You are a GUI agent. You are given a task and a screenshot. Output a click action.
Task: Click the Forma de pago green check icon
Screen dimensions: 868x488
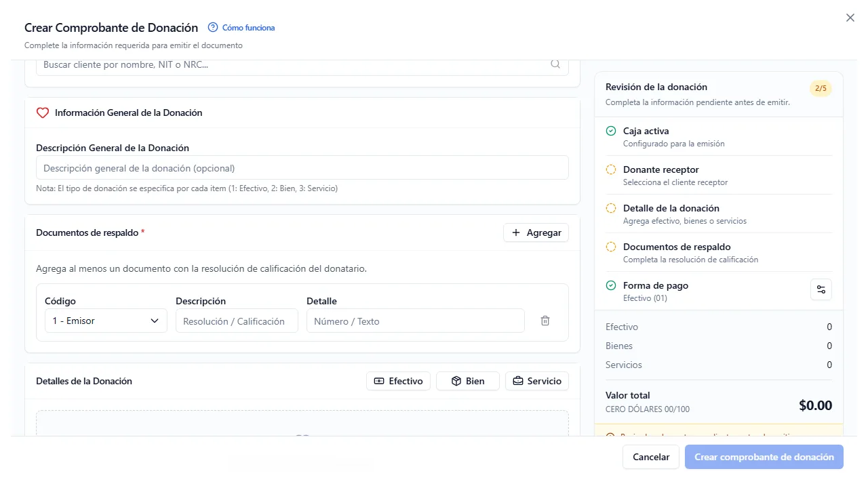tap(611, 285)
